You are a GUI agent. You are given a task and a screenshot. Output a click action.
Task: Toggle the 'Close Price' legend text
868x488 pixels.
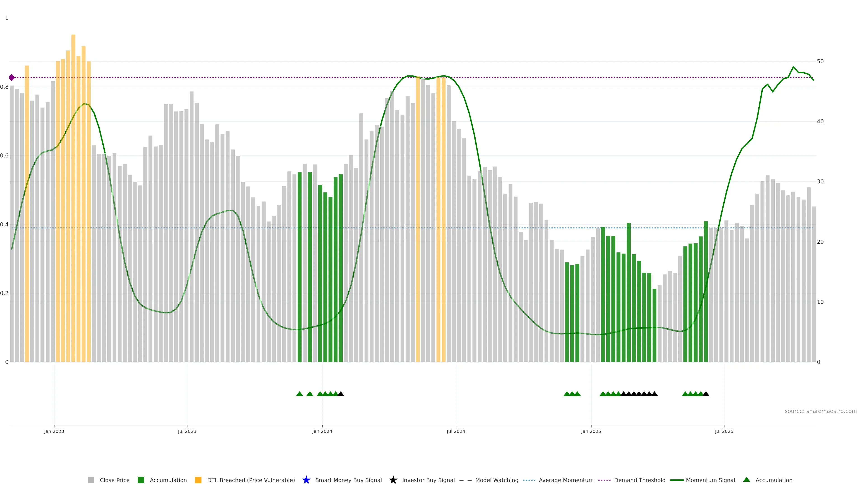pos(115,480)
